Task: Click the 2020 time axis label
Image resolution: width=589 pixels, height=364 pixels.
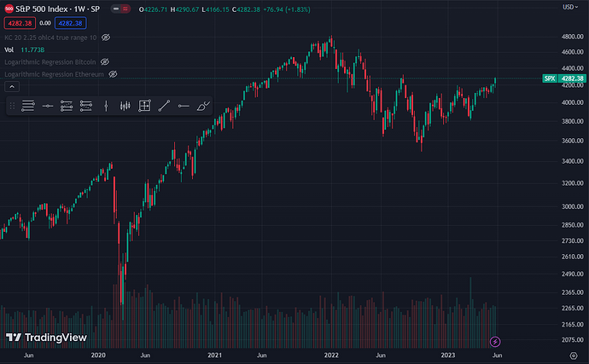Action: [98, 355]
